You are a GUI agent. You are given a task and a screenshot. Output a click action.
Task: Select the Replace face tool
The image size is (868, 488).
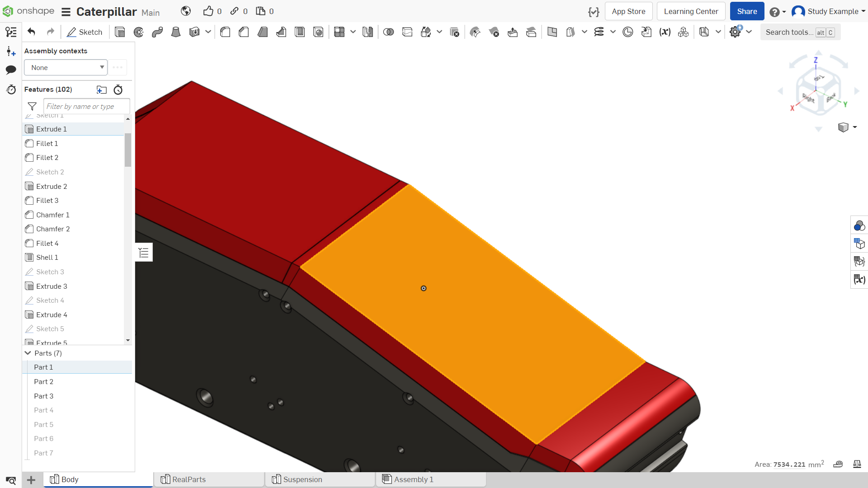(531, 32)
